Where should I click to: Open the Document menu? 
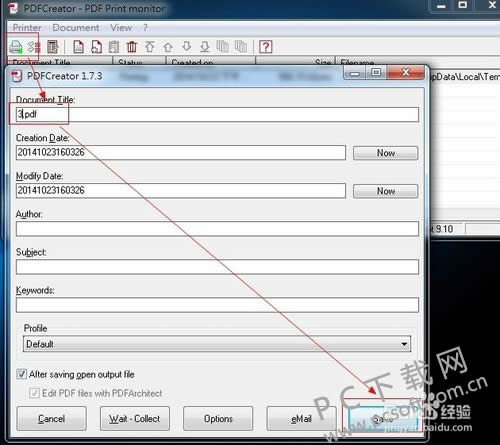click(x=76, y=28)
